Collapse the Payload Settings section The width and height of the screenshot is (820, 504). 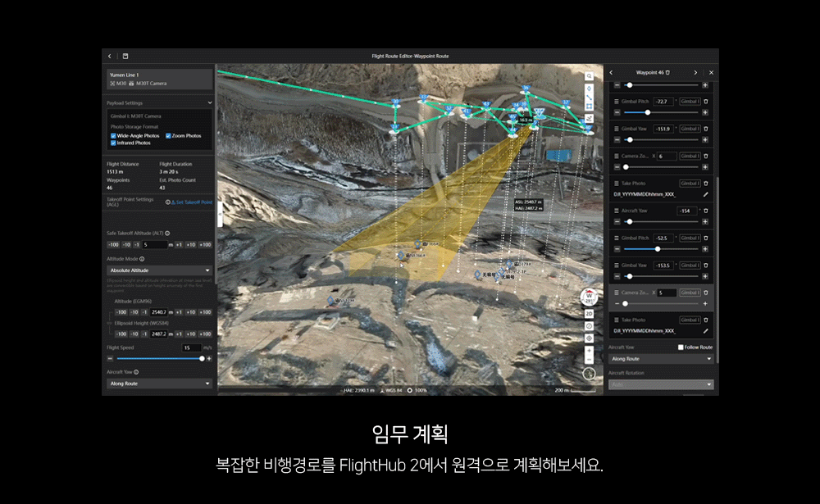click(210, 103)
